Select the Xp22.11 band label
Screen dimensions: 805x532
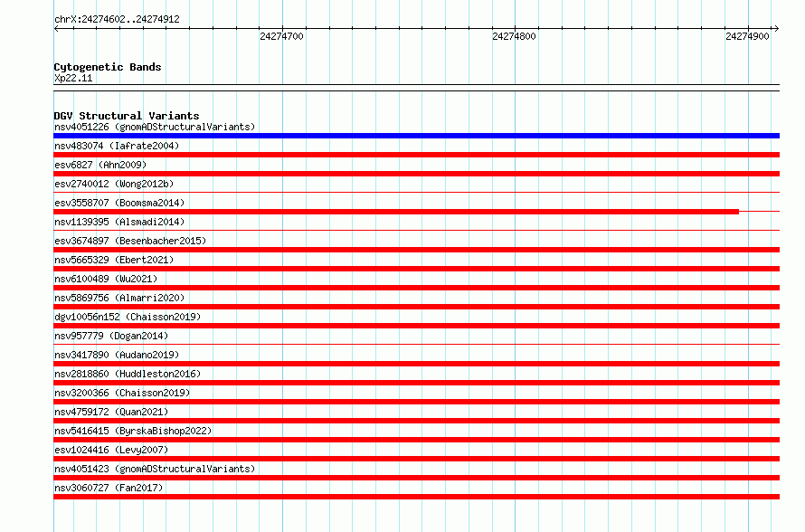pos(73,78)
